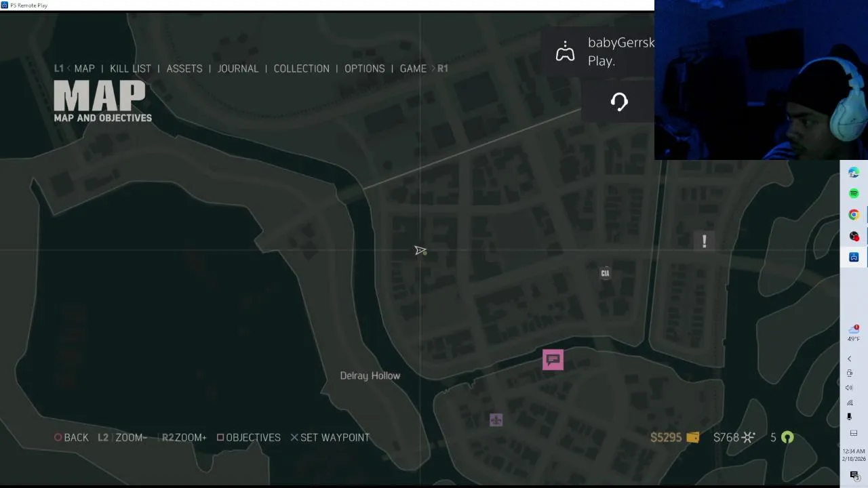Open the JOURNAL tab
The width and height of the screenshot is (868, 488).
pos(238,68)
